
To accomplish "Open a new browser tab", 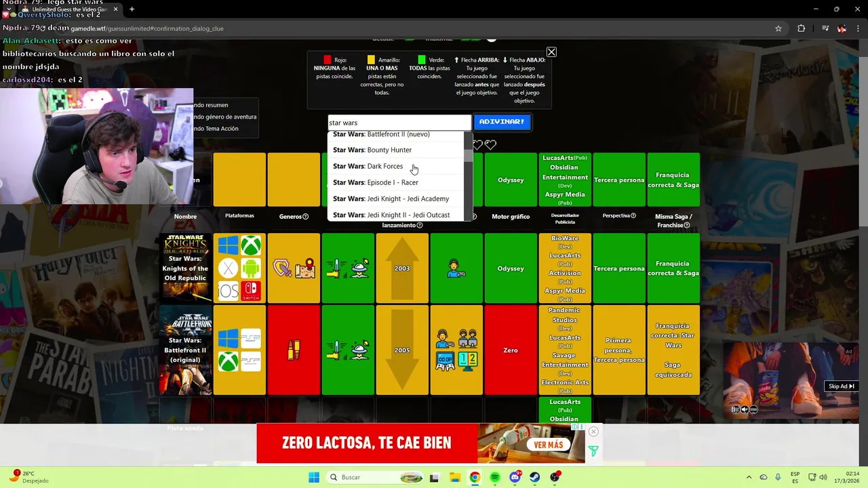I will 132,9.
